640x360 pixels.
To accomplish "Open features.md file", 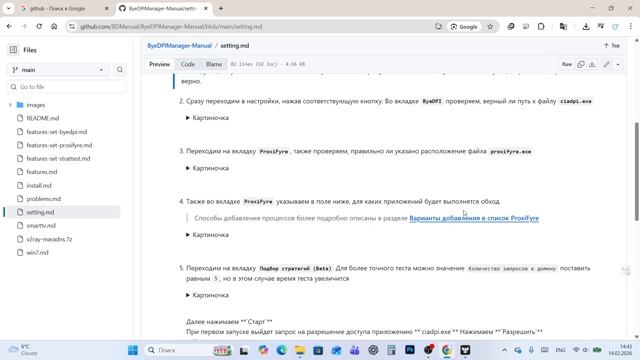I will point(42,172).
